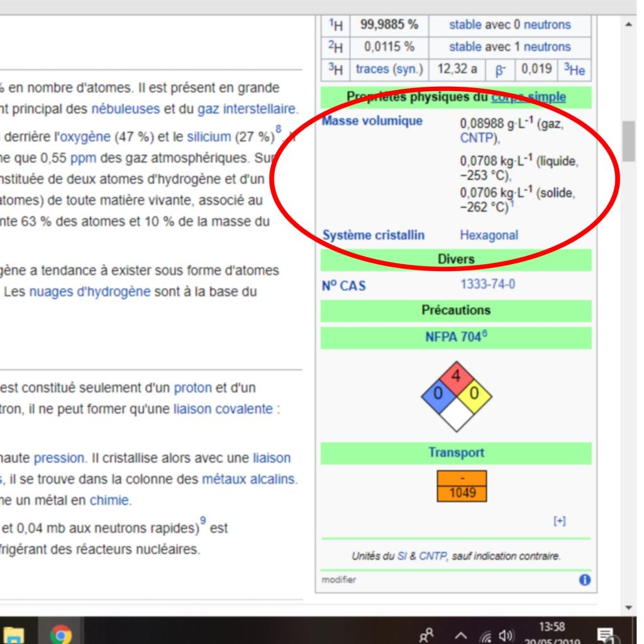Viewport: 644px width, 644px height.
Task: Click the yellow reactivity 0 diamond
Action: [474, 395]
